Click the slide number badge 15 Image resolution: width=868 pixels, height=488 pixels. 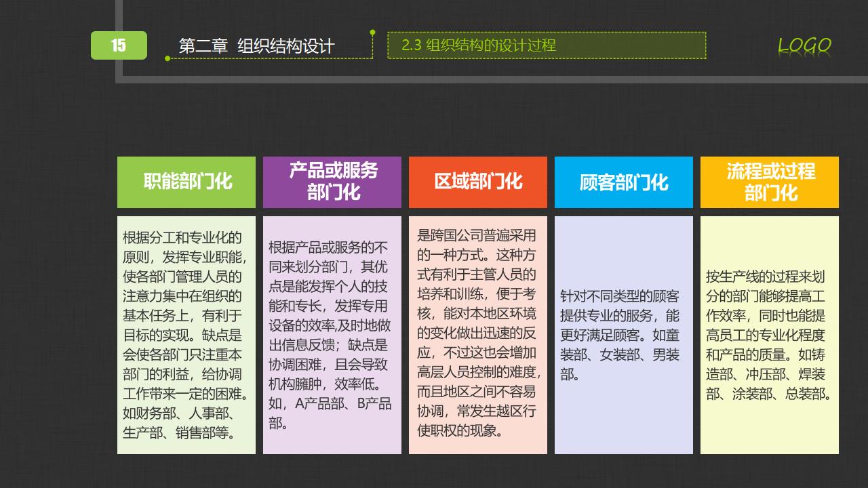click(119, 45)
